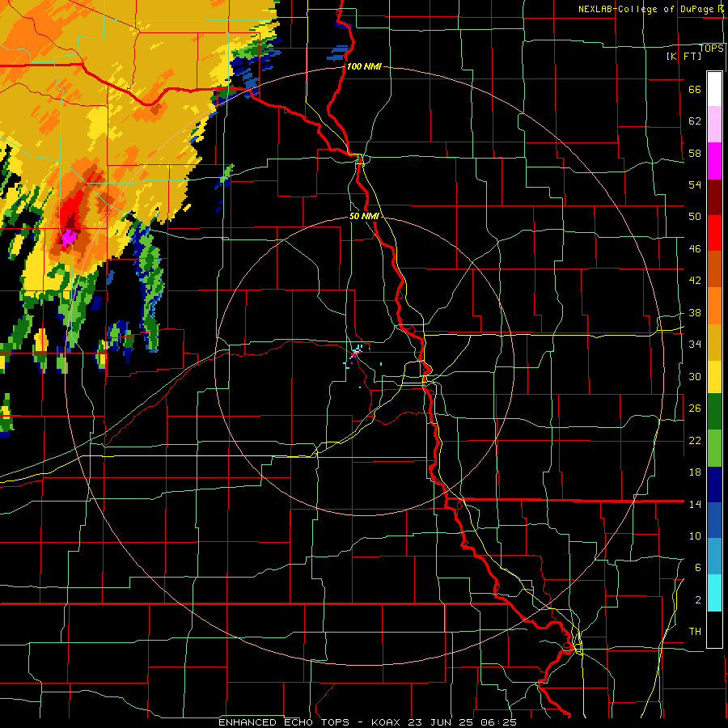728x728 pixels.
Task: Click the 26 legend value label
Action: click(x=695, y=408)
